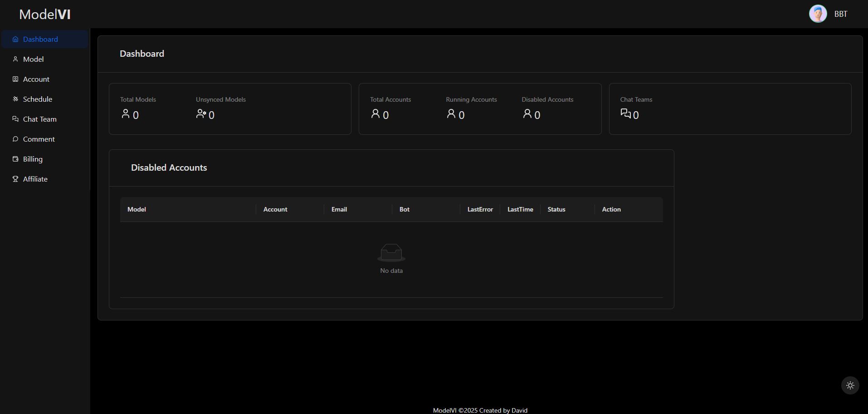868x414 pixels.
Task: Click the Chat Teams statistic icon
Action: click(625, 113)
